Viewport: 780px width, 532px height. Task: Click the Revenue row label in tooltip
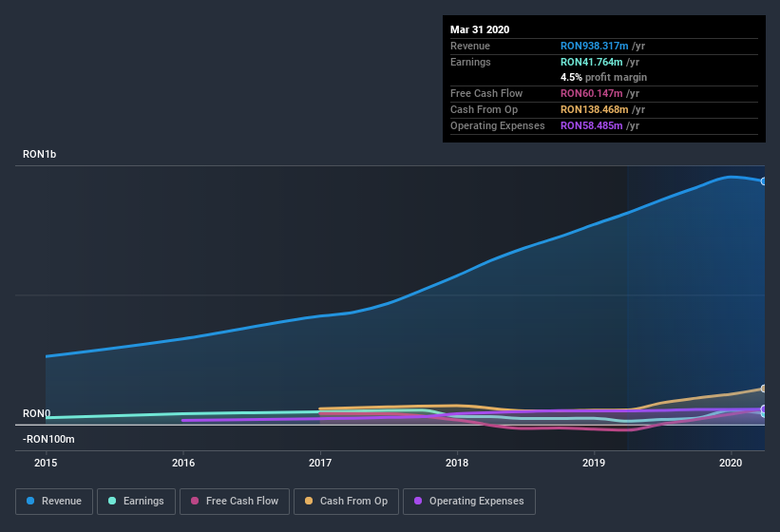tap(470, 46)
